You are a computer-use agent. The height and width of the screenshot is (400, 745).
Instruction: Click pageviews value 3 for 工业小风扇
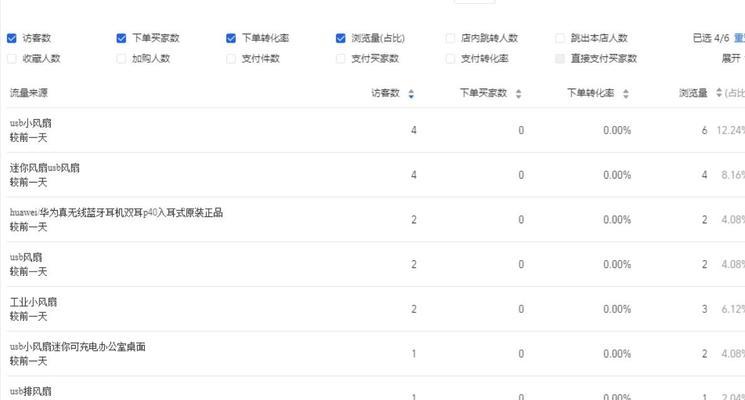point(705,309)
